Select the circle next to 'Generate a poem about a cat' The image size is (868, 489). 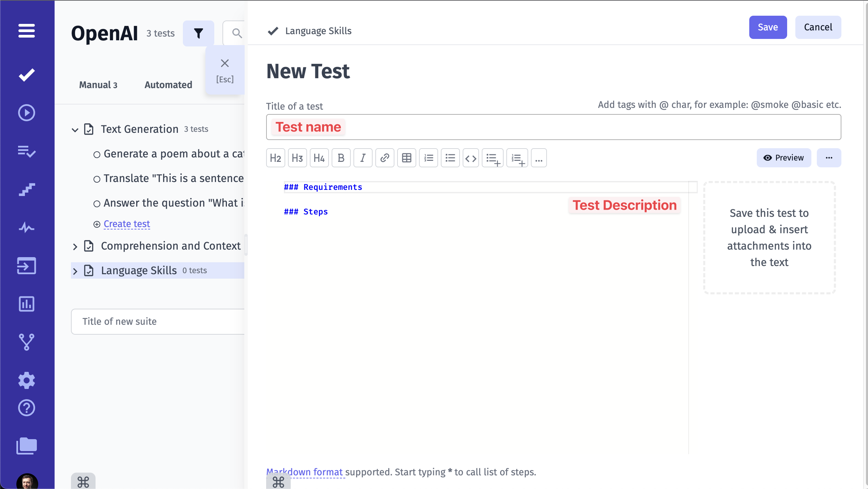97,154
